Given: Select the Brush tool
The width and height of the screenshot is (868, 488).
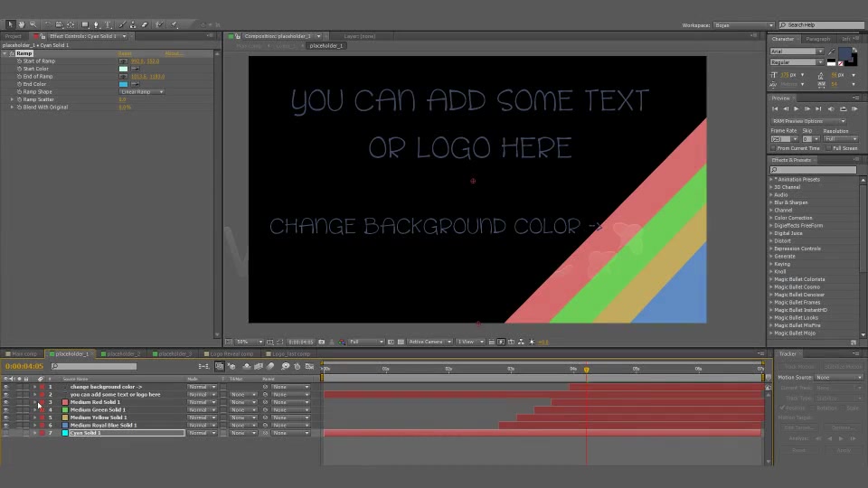Looking at the screenshot, I should coord(122,24).
